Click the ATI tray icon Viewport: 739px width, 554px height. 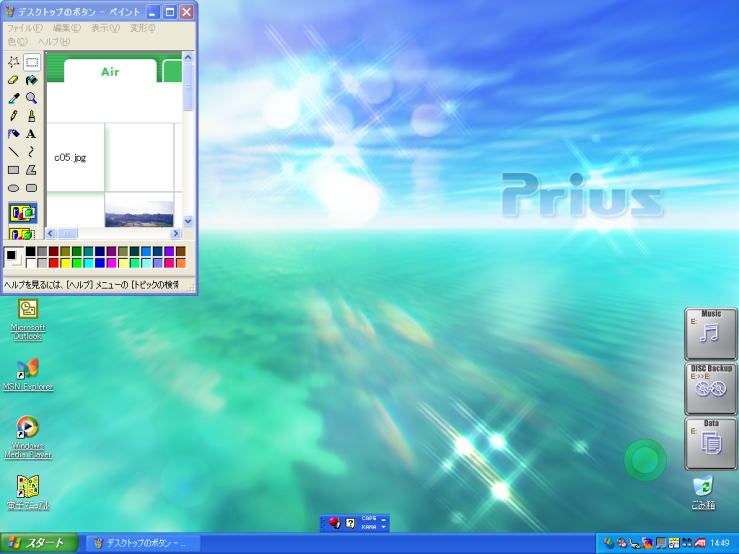(700, 543)
